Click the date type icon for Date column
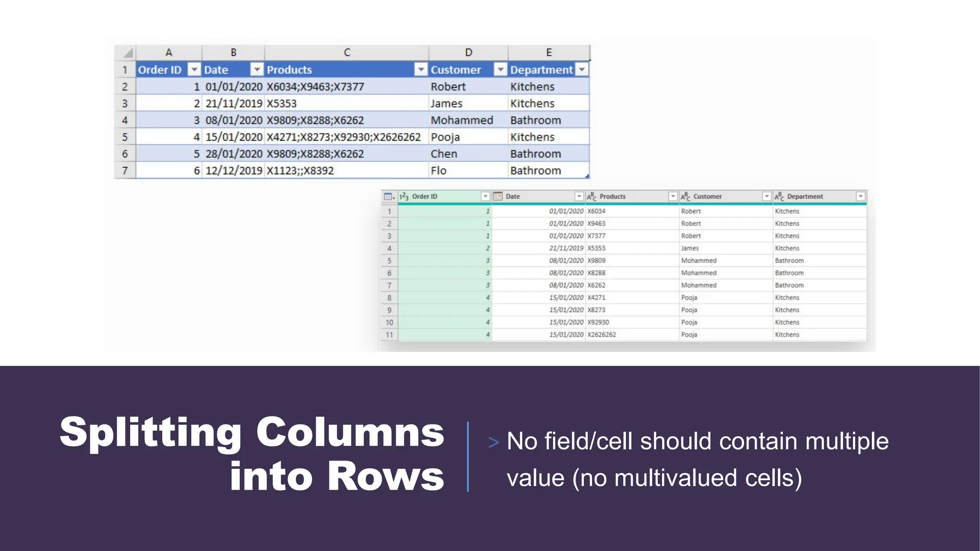 (498, 197)
